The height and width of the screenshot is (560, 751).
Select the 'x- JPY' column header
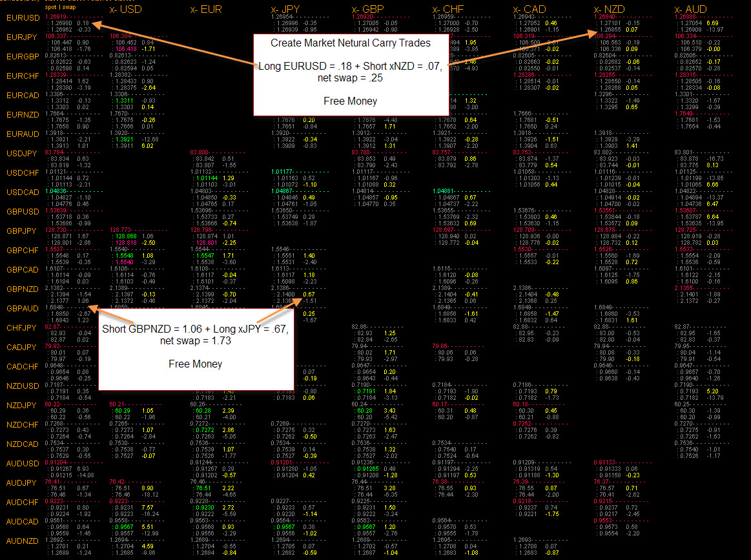click(x=285, y=9)
